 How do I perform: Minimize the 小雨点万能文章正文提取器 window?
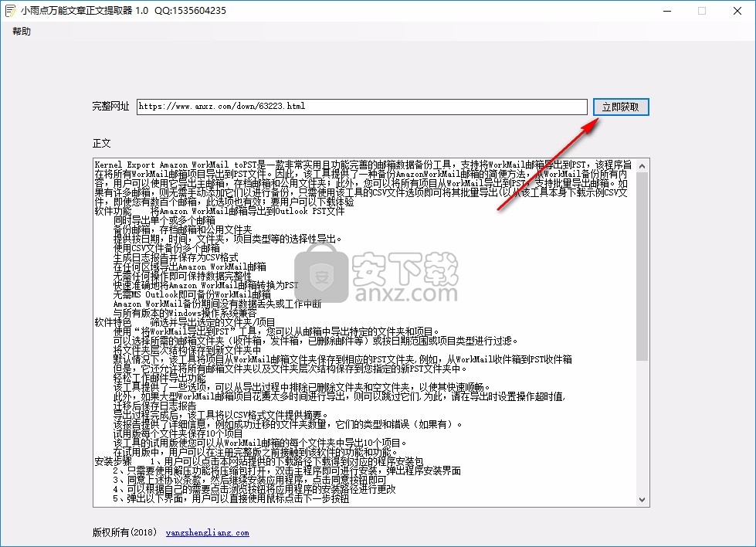(667, 11)
